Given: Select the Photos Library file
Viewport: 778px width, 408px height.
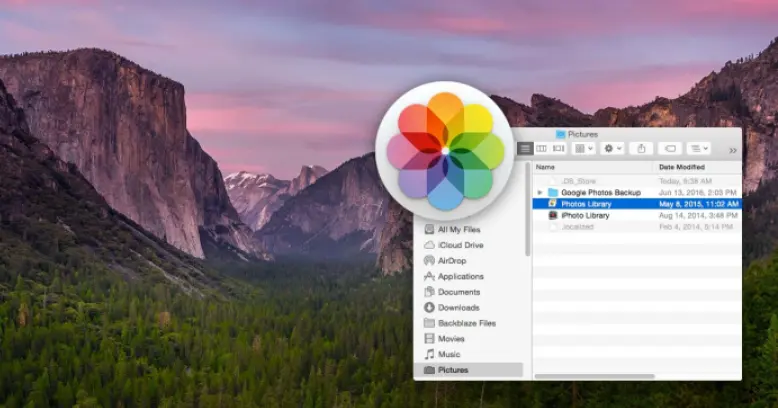Looking at the screenshot, I should coord(637,204).
